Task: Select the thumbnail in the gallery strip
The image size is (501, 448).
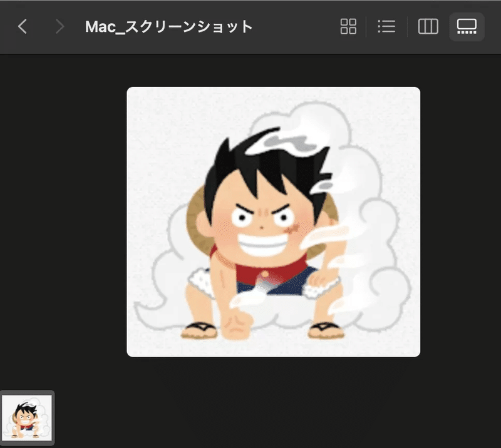Action: pos(27,418)
